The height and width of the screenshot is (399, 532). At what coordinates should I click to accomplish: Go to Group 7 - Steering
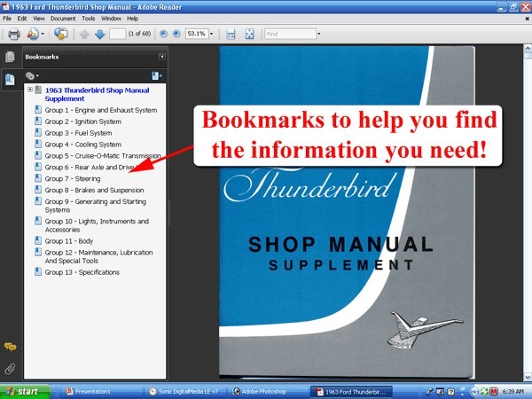pyautogui.click(x=73, y=179)
